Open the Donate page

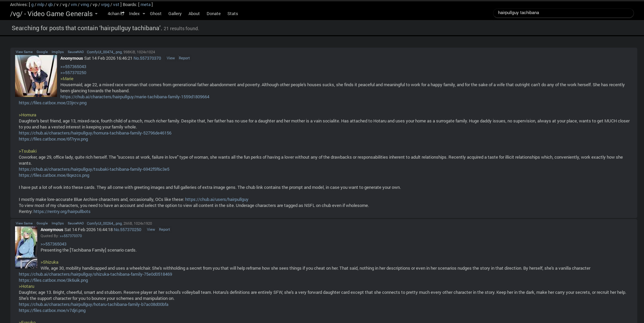[x=214, y=14]
